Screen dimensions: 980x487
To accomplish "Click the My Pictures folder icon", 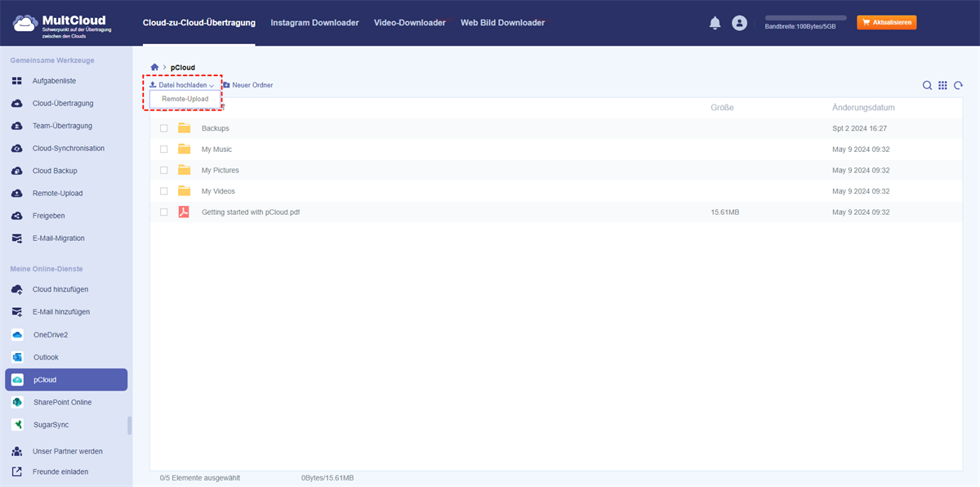I will (x=185, y=170).
